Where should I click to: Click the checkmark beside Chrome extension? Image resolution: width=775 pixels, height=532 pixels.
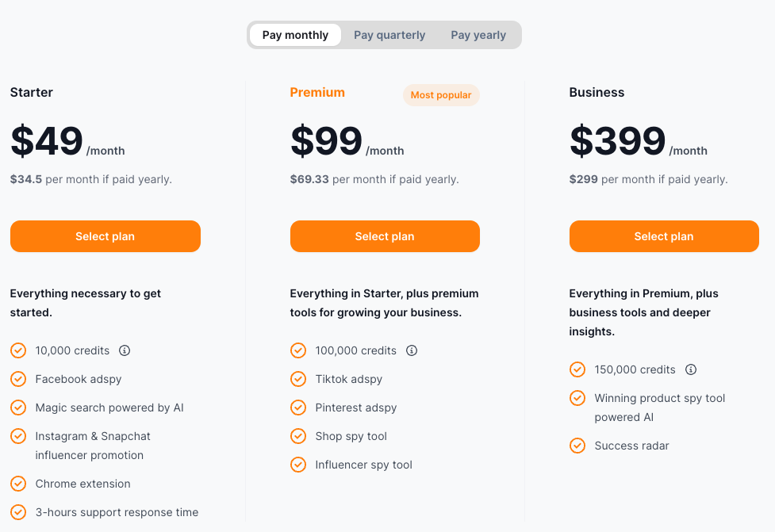pos(18,484)
